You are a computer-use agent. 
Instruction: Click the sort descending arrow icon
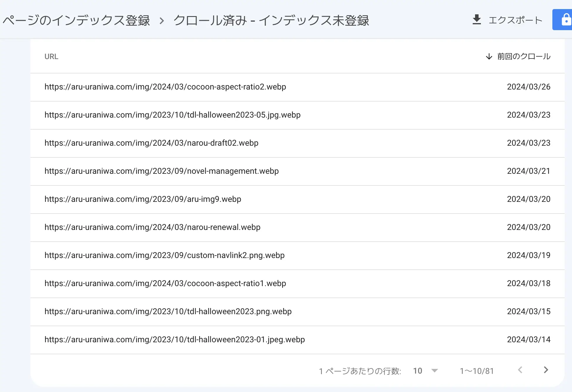click(489, 56)
